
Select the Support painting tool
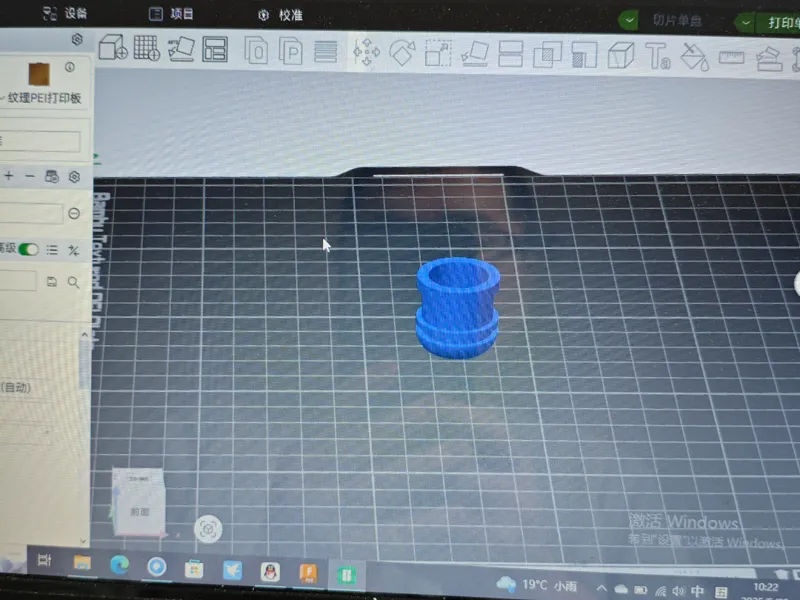(584, 55)
